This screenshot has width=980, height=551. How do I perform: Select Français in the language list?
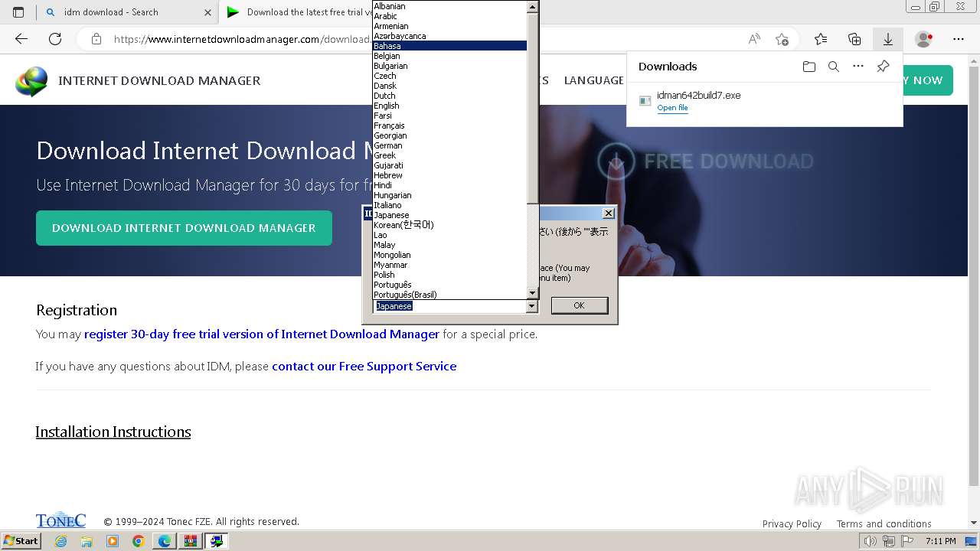click(450, 126)
